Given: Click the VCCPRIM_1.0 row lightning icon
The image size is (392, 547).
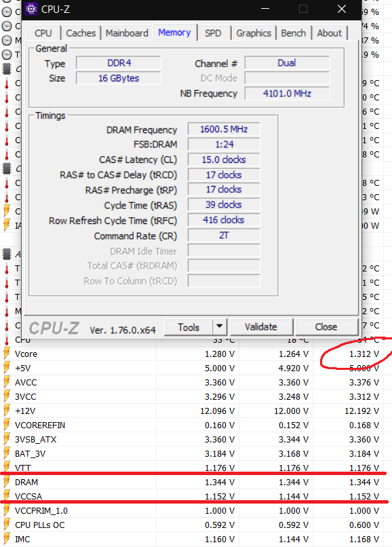Looking at the screenshot, I should pyautogui.click(x=7, y=511).
